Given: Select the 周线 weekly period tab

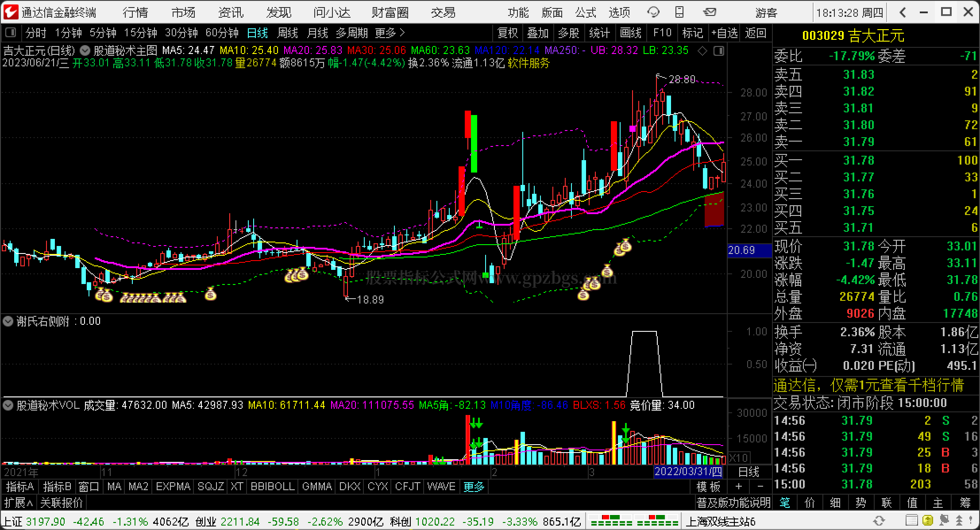Looking at the screenshot, I should (x=288, y=33).
